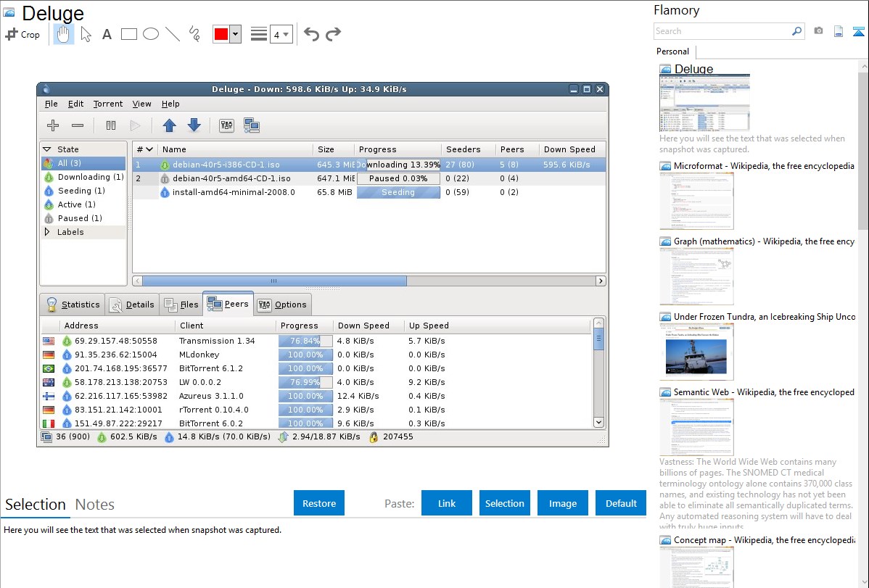869x588 pixels.
Task: Open the Deluge preferences toolbar icon
Action: point(226,125)
